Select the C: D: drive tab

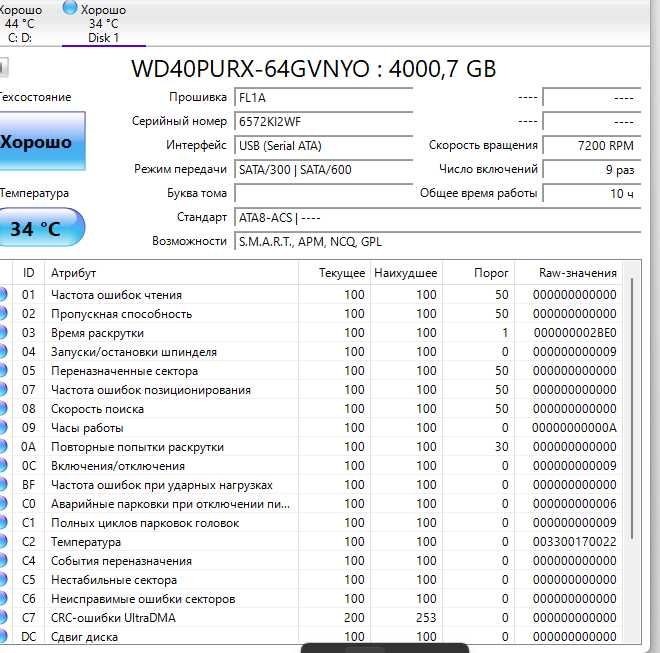[20, 24]
